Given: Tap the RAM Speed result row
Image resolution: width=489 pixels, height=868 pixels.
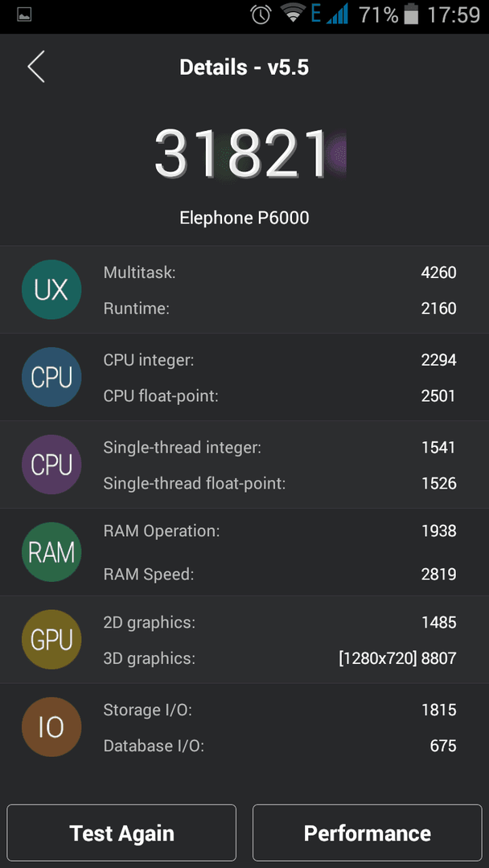Looking at the screenshot, I should point(279,574).
